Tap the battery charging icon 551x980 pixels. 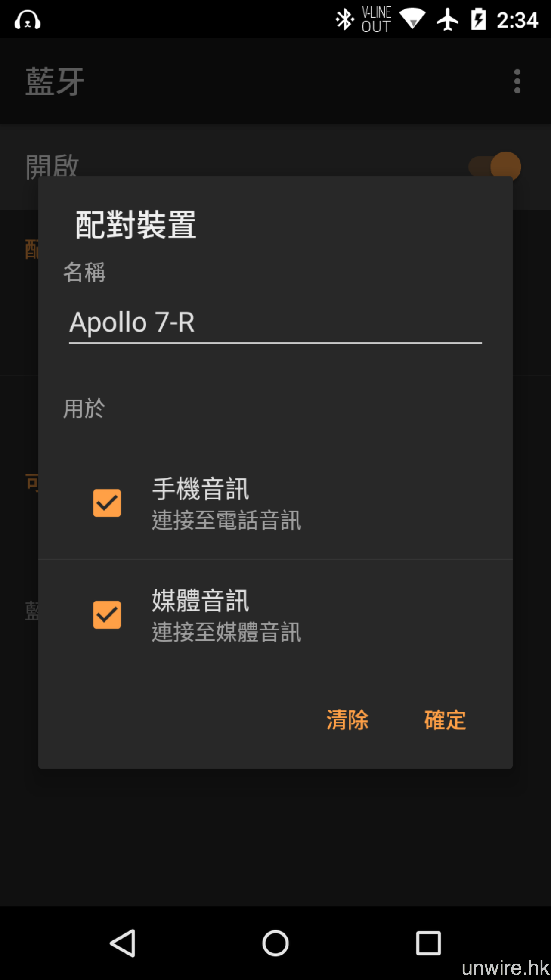click(478, 20)
